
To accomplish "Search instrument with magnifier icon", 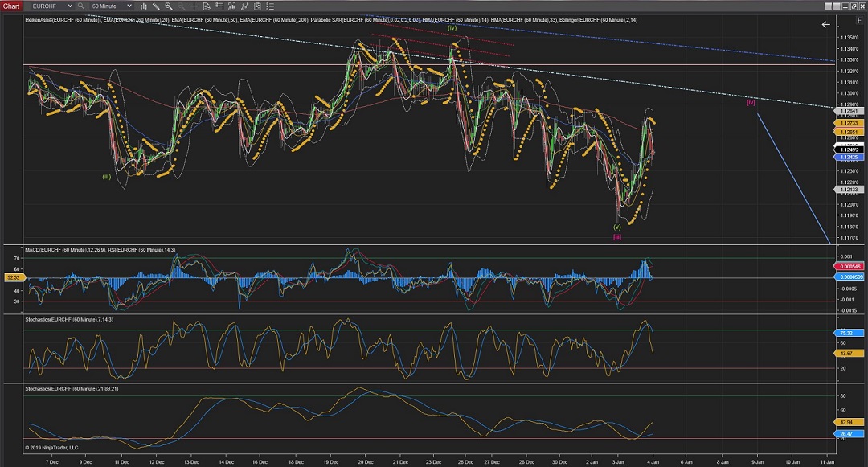I will [80, 6].
